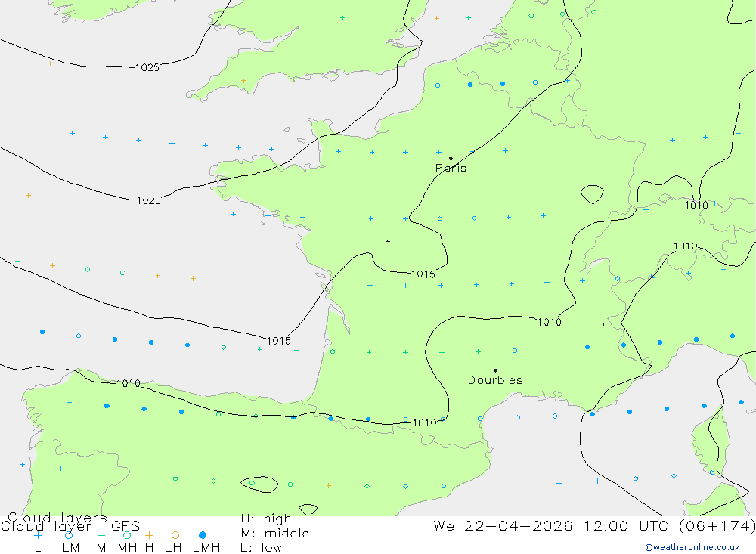Click the 'Paris' city label

pos(451,168)
